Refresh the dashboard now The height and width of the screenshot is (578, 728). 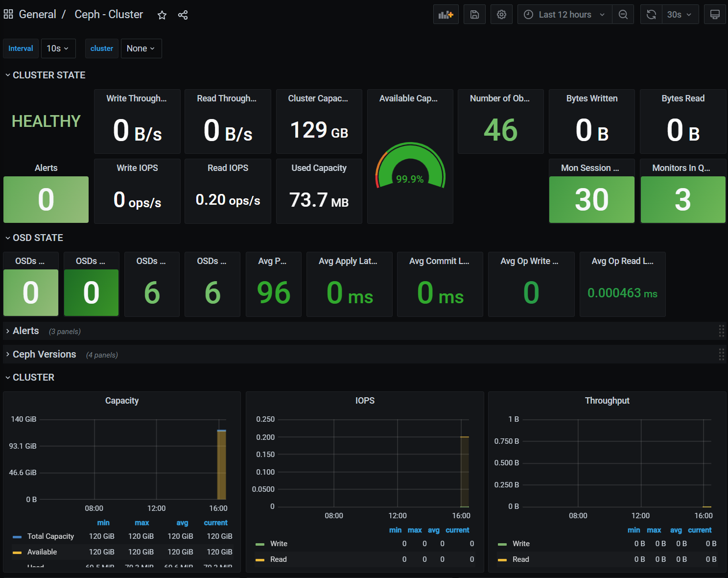651,15
